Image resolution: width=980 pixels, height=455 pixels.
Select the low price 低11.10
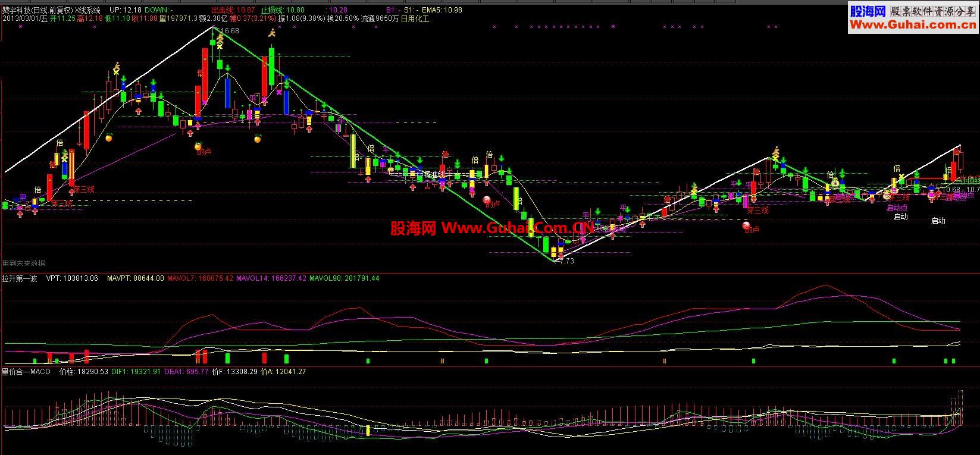point(117,18)
